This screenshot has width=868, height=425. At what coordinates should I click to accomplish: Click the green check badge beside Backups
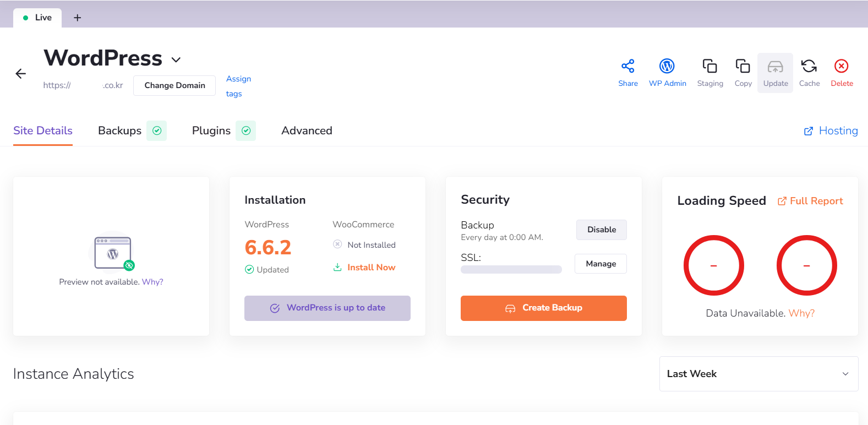(x=157, y=130)
